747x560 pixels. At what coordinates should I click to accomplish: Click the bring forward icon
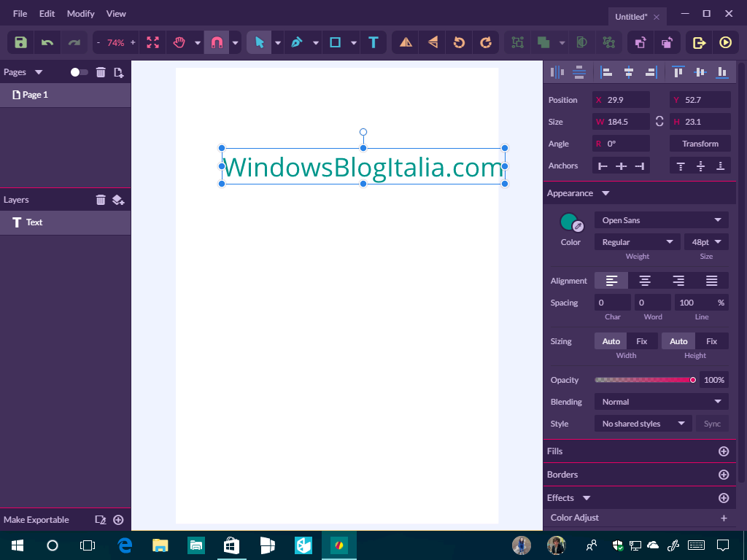(x=640, y=42)
